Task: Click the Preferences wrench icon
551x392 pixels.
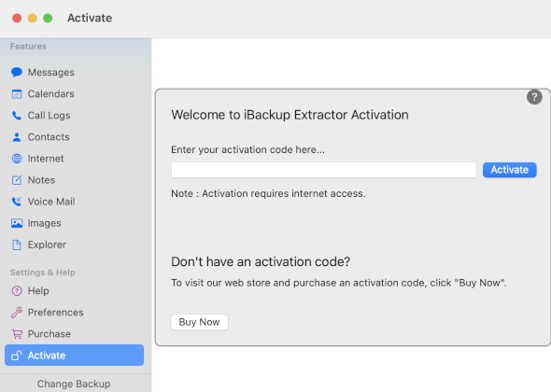Action: [x=17, y=313]
